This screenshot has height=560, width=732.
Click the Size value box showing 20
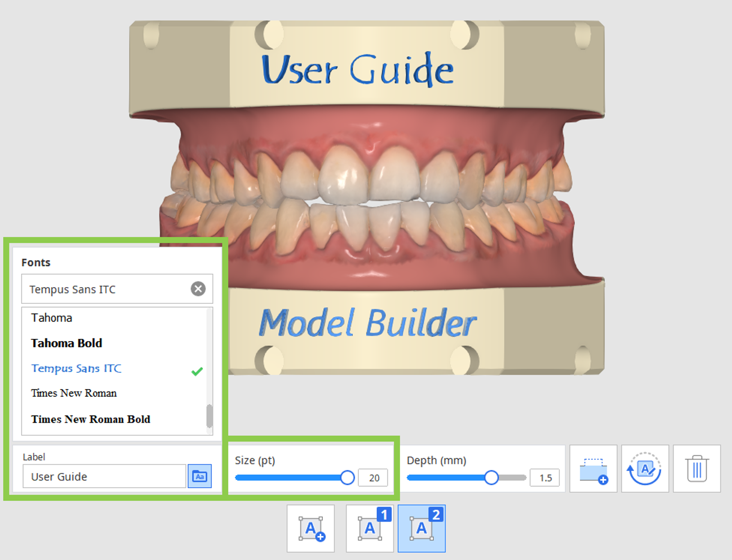click(373, 478)
